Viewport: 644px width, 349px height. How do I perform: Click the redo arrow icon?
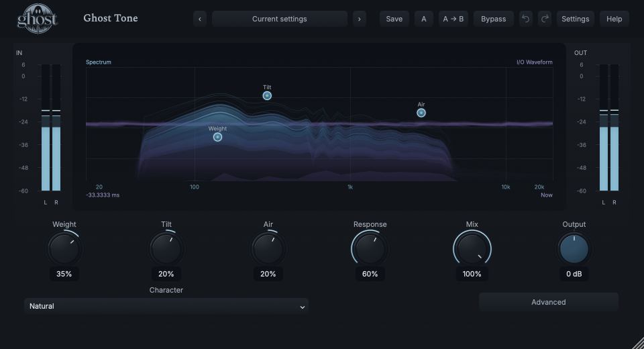pos(545,19)
